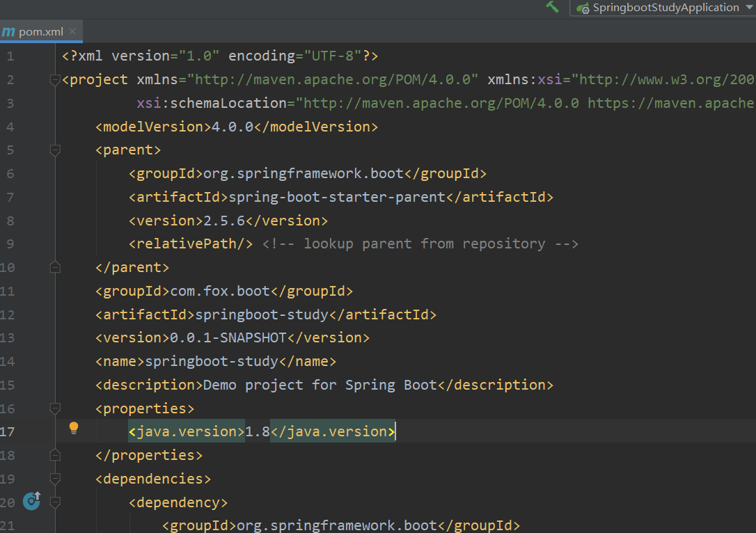Collapse the dependency fold on line 20
Image resolution: width=756 pixels, height=533 pixels.
[55, 502]
